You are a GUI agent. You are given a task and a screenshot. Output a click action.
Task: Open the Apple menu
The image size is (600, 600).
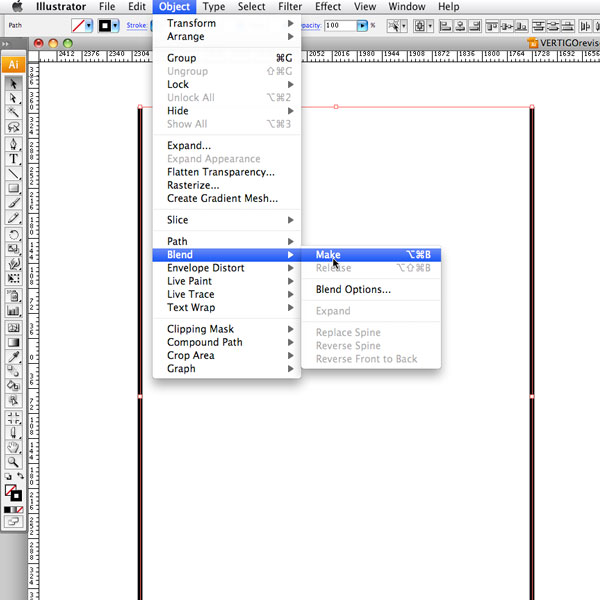coord(17,6)
